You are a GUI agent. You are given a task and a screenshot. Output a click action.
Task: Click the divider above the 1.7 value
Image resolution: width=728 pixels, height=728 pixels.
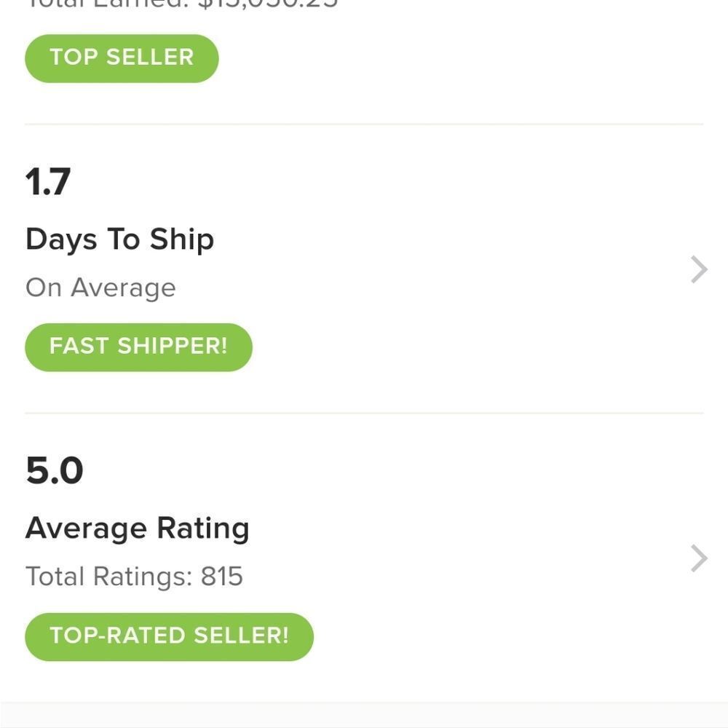click(364, 124)
